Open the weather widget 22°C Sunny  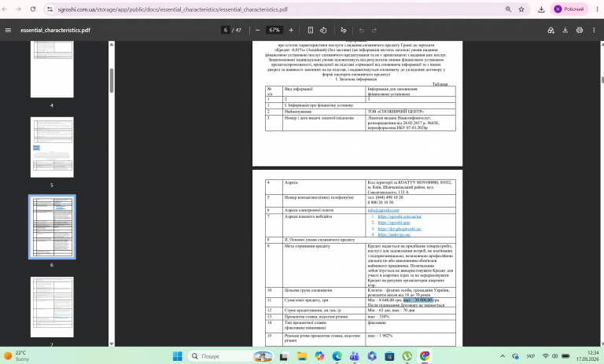tap(17, 356)
